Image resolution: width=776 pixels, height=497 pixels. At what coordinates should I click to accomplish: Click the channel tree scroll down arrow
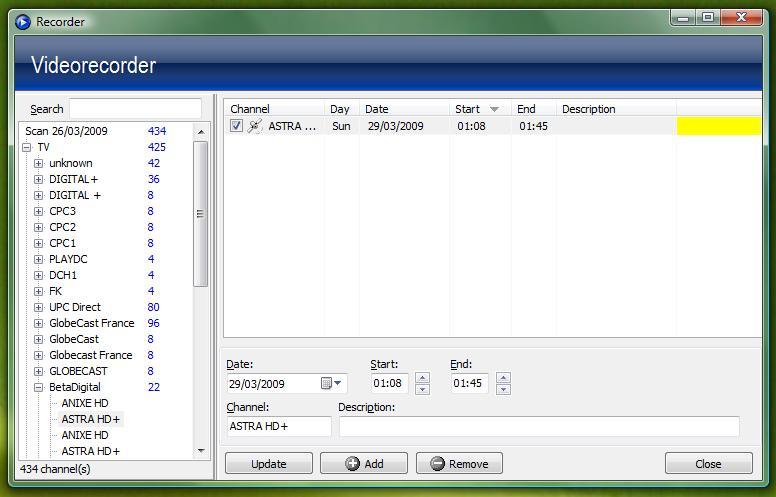click(200, 450)
